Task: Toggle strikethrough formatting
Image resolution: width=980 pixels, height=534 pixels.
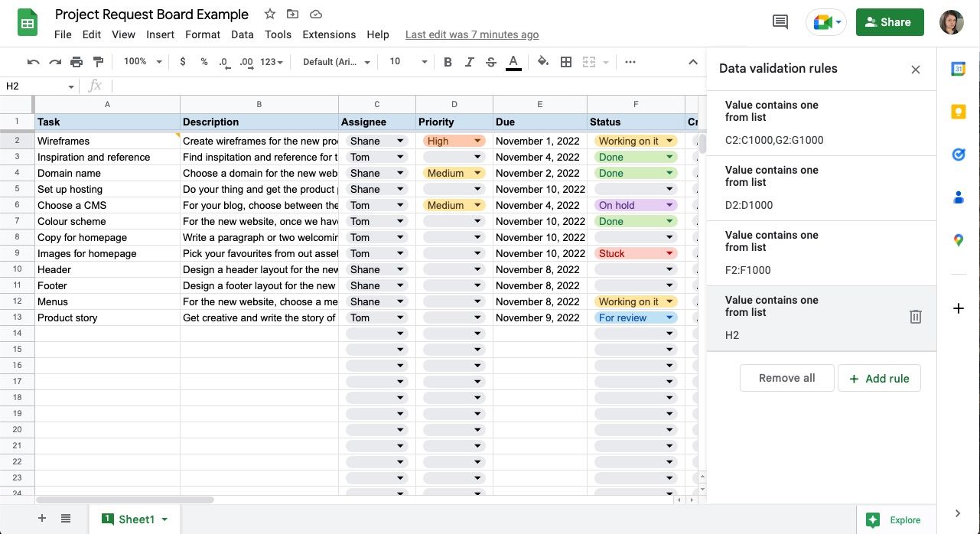Action: coord(491,62)
